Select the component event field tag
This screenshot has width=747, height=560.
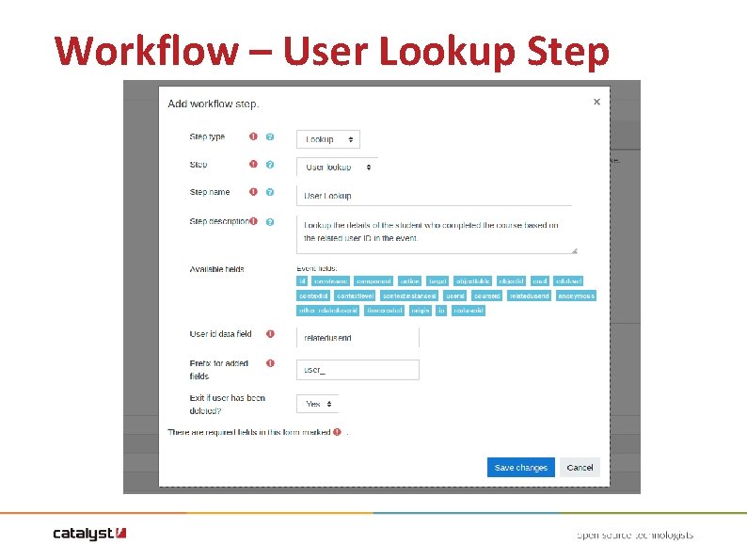373,281
